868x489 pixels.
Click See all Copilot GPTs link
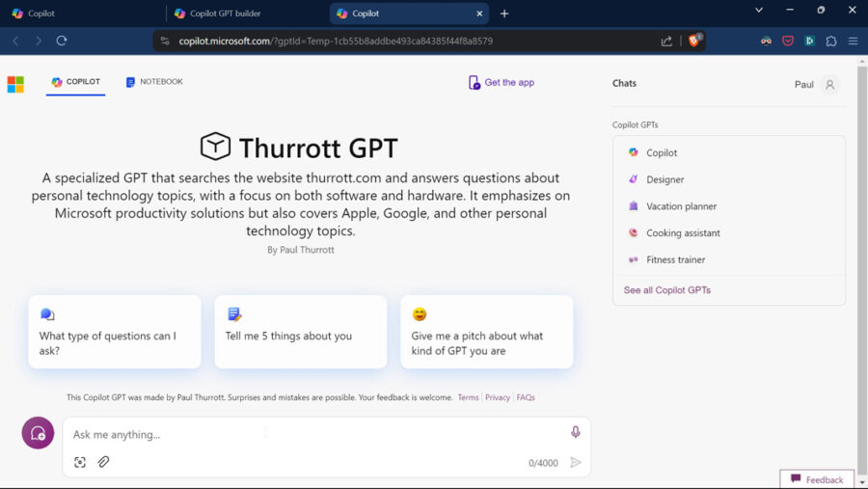[x=666, y=290]
